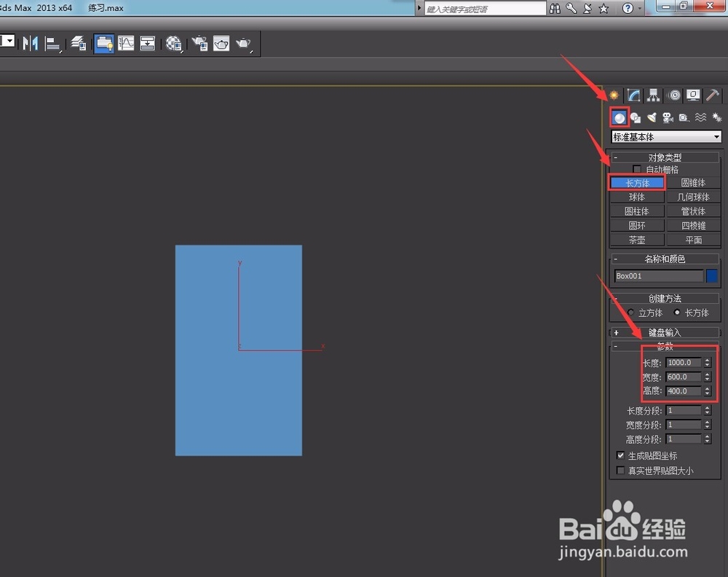The width and height of the screenshot is (728, 577).
Task: Click the 四棱锥 button
Action: click(x=693, y=226)
